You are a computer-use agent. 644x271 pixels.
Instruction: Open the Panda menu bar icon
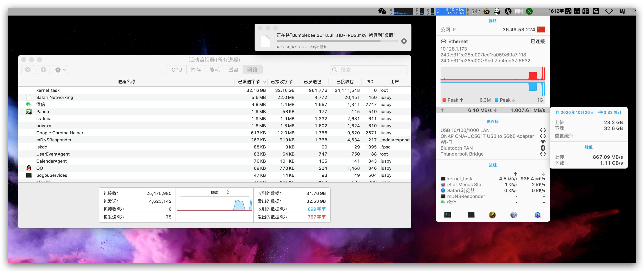497,11
